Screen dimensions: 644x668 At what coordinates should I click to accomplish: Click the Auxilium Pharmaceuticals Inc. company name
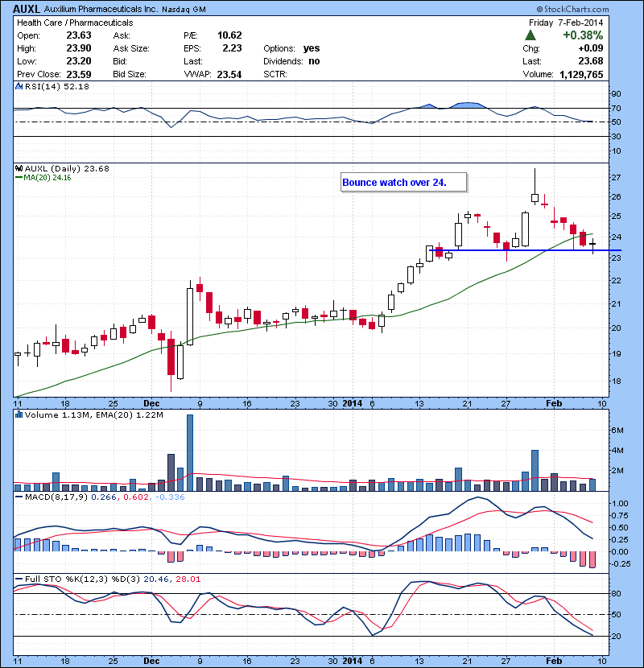coord(101,9)
